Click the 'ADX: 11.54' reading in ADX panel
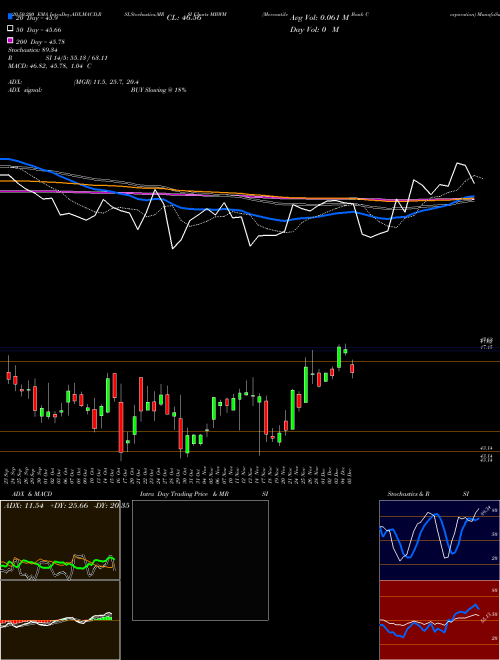 (x=24, y=506)
